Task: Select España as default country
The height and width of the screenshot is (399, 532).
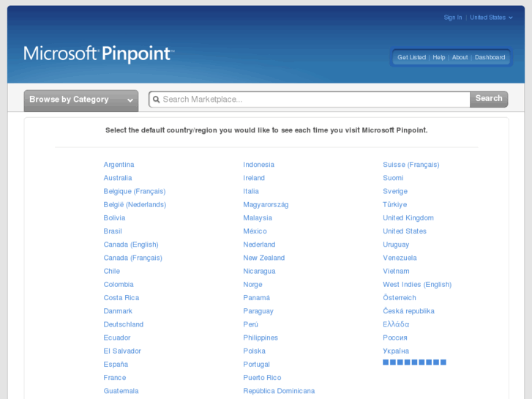Action: 116,365
